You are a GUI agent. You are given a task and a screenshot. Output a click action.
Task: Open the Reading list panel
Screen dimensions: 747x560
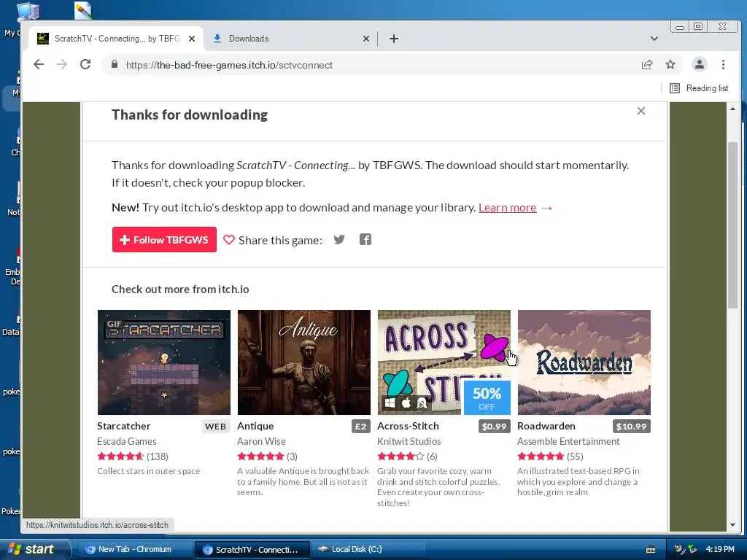pyautogui.click(x=699, y=88)
